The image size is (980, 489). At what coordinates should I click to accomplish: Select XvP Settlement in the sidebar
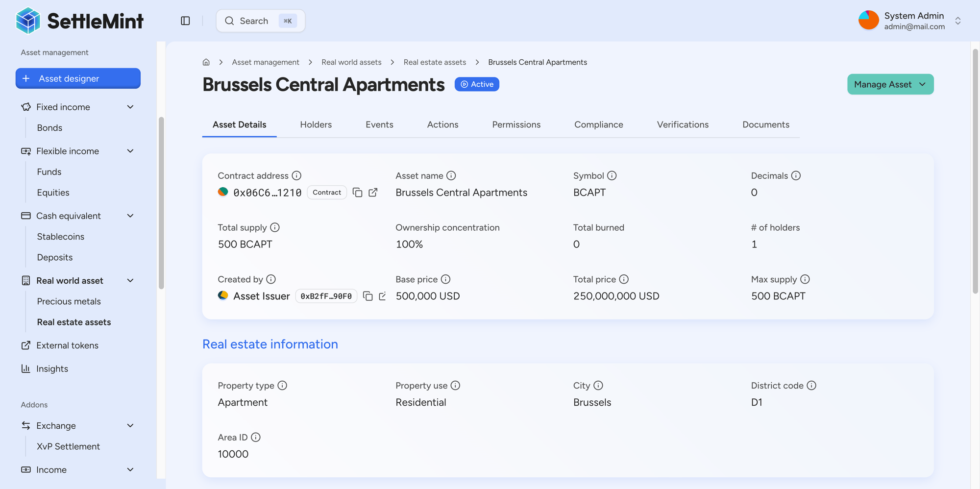tap(68, 446)
